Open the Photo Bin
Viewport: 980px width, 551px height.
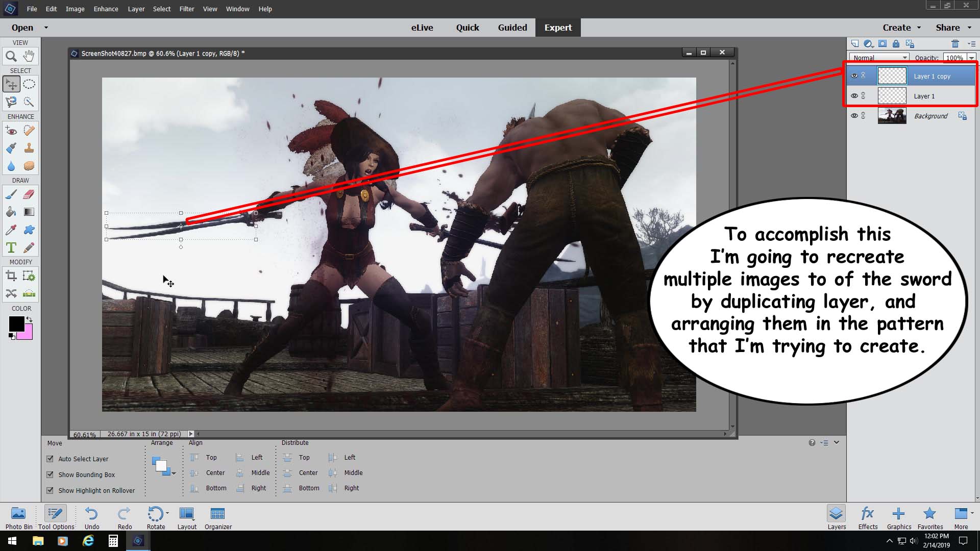[19, 517]
